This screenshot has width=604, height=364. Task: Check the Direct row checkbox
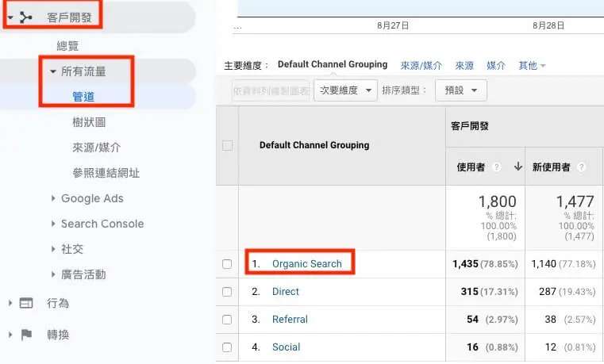point(227,292)
